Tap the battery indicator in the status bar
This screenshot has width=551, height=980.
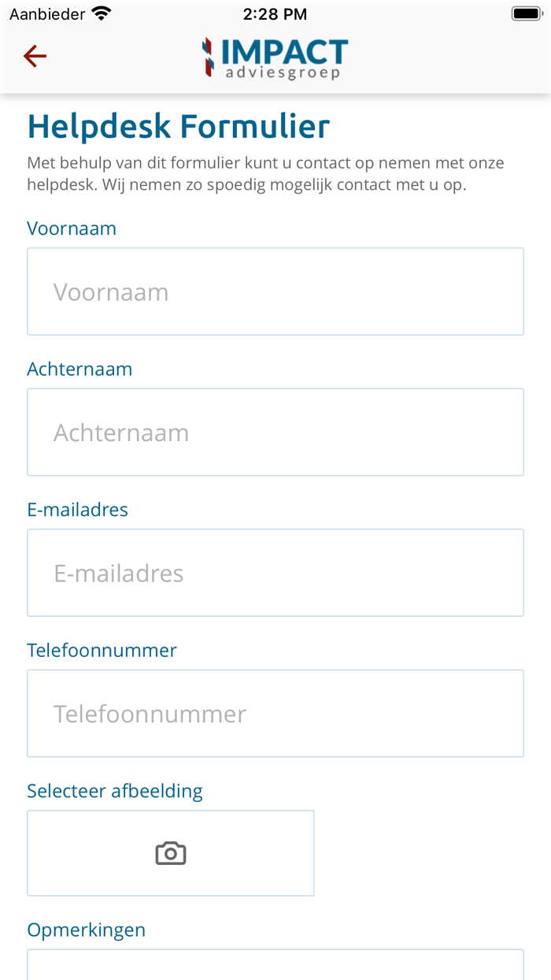(526, 12)
